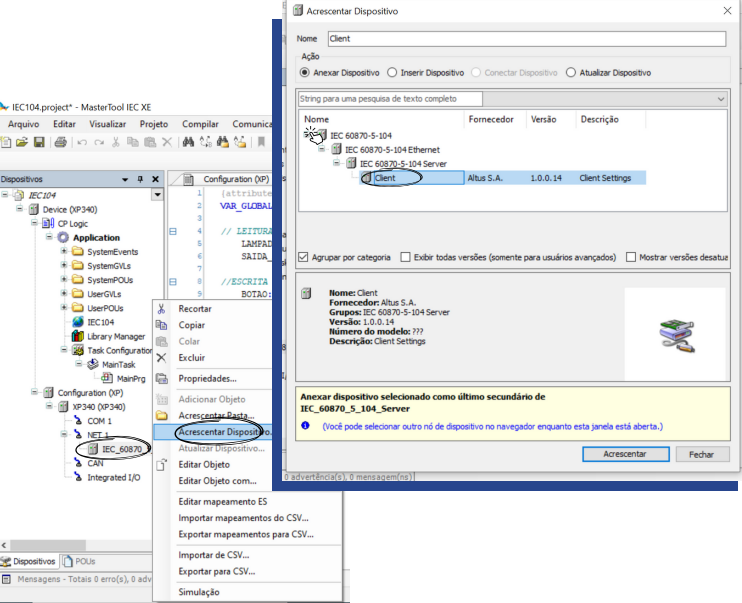Open the Library Manager item
742x603 pixels.
pos(115,336)
